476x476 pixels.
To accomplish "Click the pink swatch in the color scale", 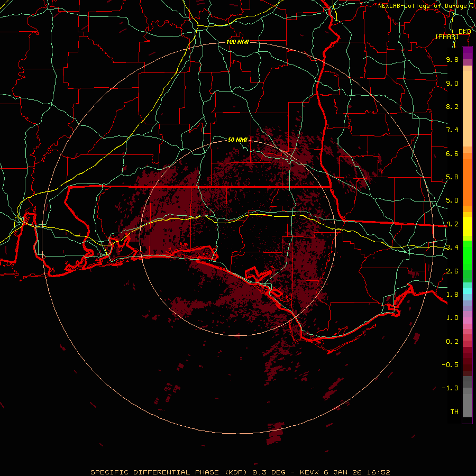I will coord(467,321).
